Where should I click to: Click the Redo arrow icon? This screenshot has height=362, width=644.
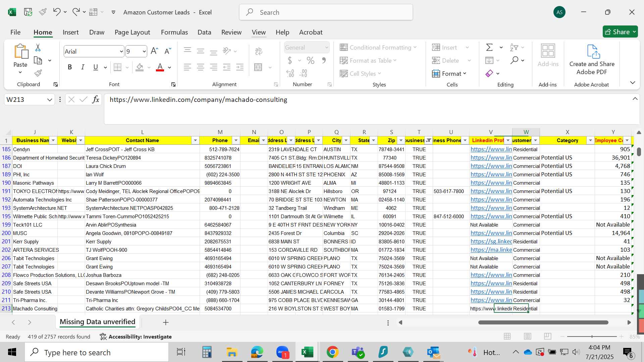(76, 12)
